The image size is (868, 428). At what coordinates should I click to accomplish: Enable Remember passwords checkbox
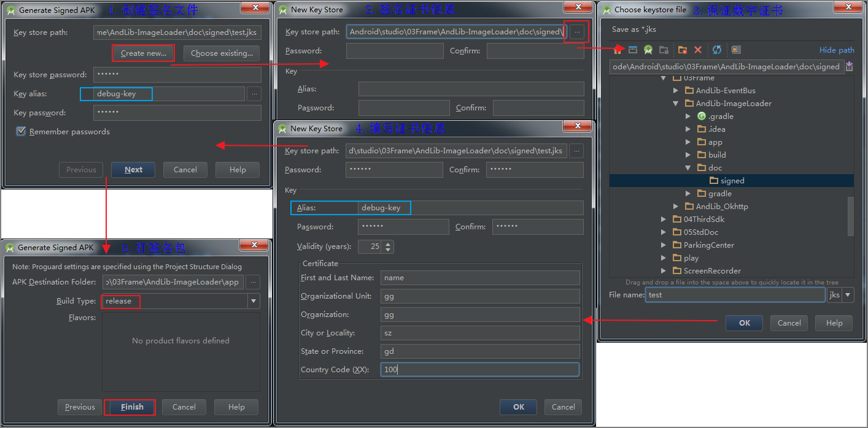click(x=21, y=131)
